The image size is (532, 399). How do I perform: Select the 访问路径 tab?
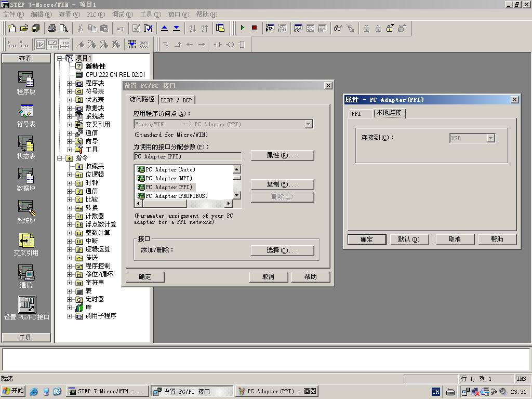point(142,99)
